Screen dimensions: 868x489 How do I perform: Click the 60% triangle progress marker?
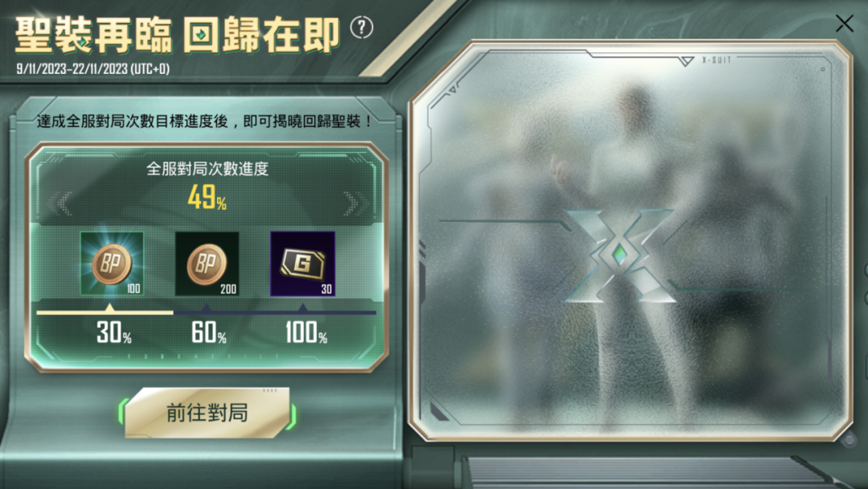[x=207, y=307]
